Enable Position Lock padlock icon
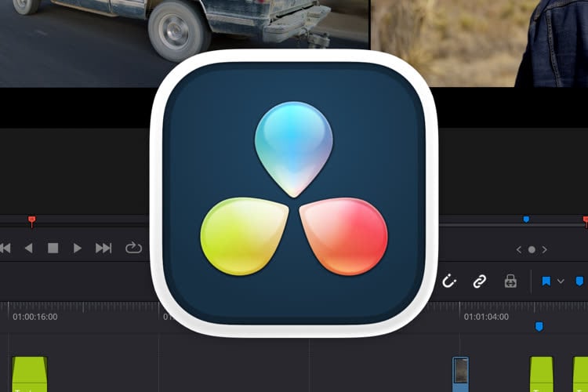 510,281
